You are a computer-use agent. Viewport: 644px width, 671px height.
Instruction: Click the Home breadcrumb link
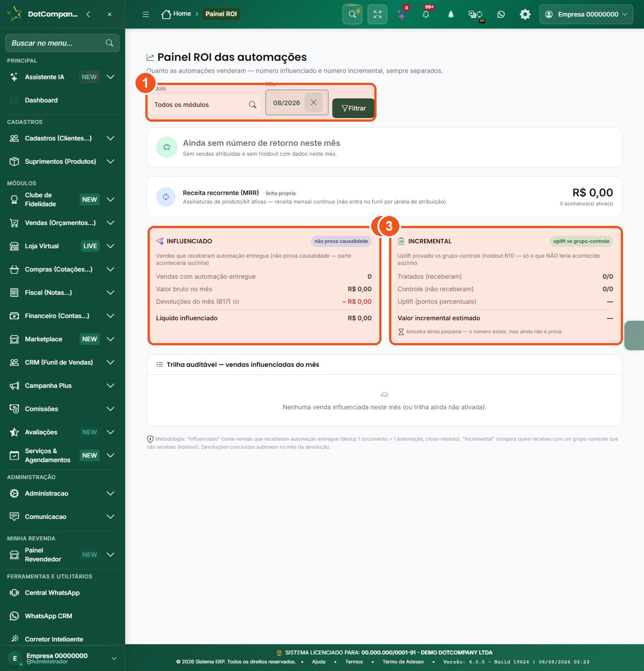coord(176,14)
